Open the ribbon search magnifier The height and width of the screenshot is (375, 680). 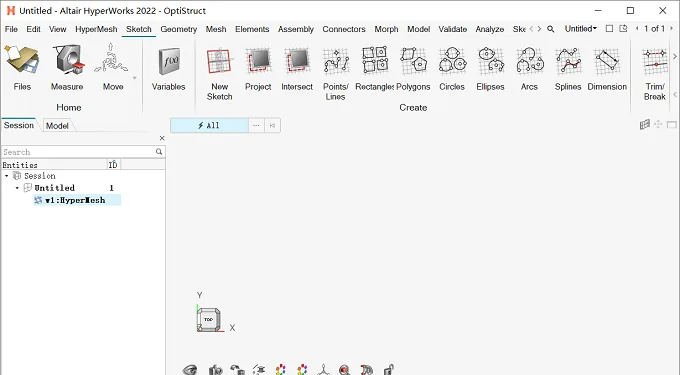coord(550,29)
